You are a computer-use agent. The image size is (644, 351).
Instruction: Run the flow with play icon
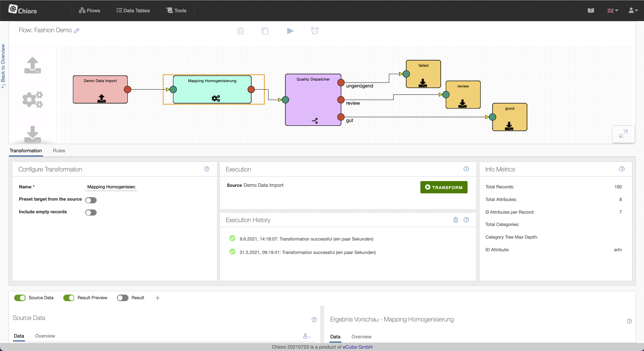tap(290, 31)
